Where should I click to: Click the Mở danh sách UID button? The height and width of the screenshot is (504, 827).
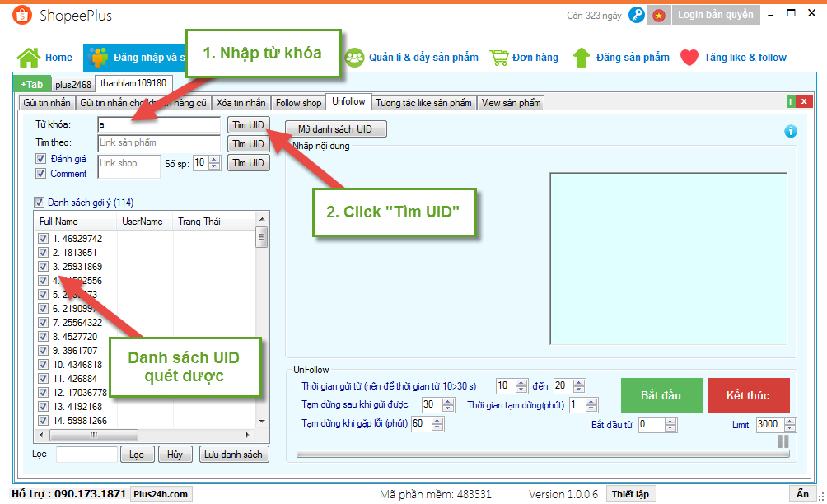coord(335,129)
